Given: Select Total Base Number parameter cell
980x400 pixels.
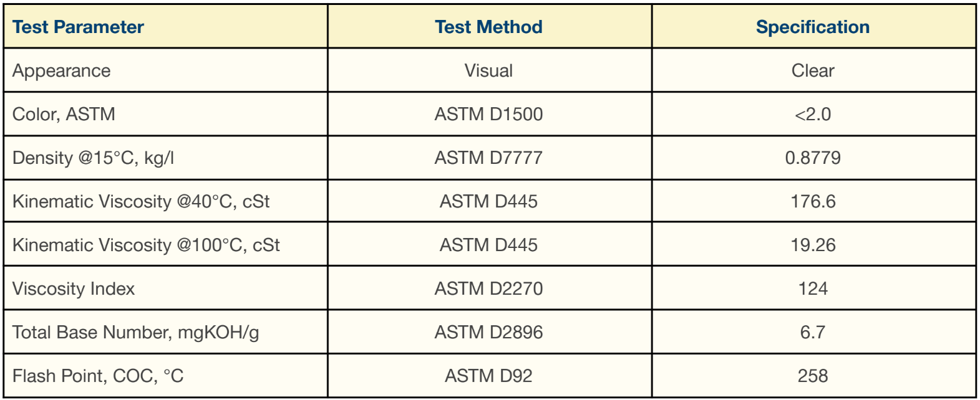Looking at the screenshot, I should (135, 333).
